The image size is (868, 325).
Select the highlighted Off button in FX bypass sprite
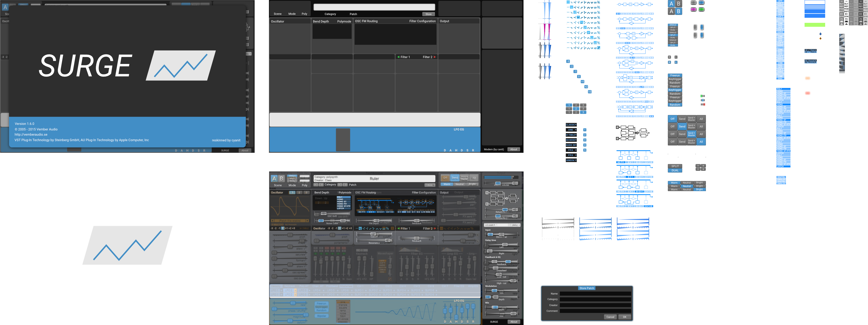click(x=673, y=119)
